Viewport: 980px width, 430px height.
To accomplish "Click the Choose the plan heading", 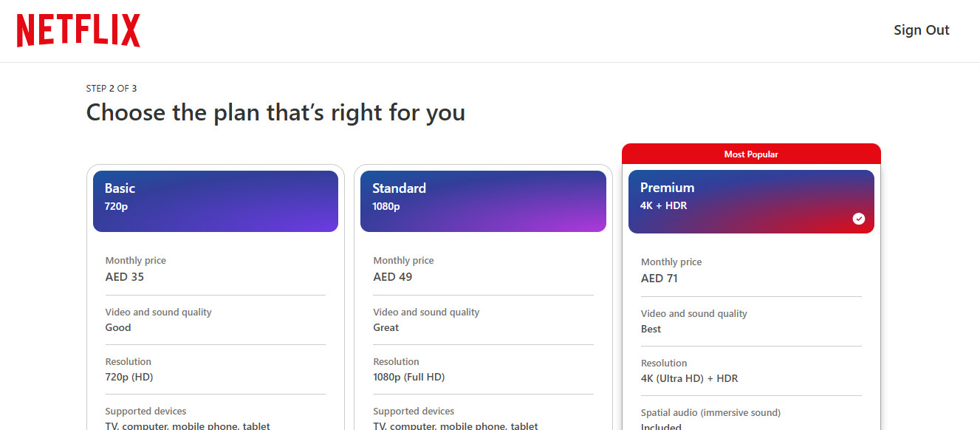I will 275,112.
